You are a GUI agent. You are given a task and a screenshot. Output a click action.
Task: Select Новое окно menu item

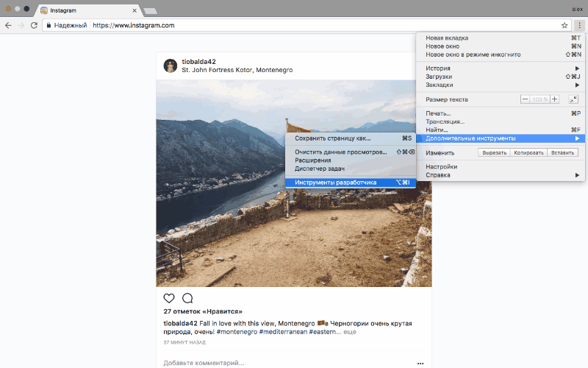pos(501,46)
